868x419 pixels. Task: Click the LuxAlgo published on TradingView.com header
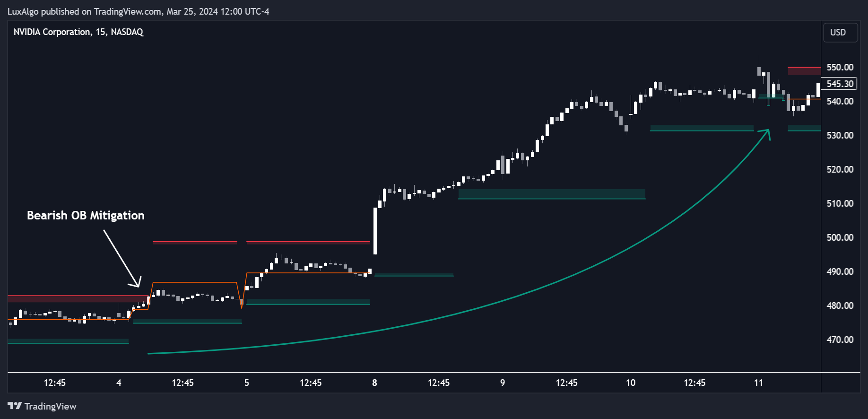pyautogui.click(x=138, y=11)
